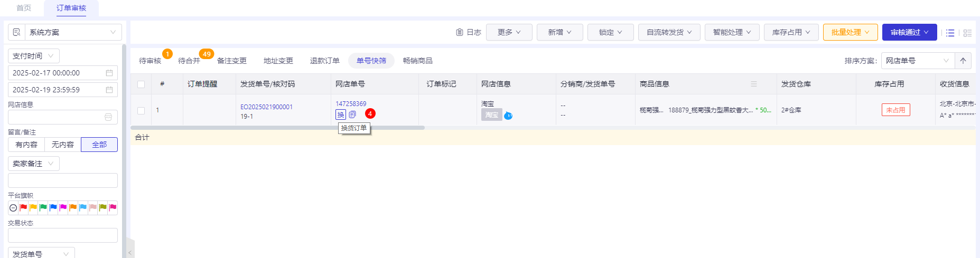The width and height of the screenshot is (980, 258).
Task: Open the 退款订单 filter tab
Action: pos(325,61)
